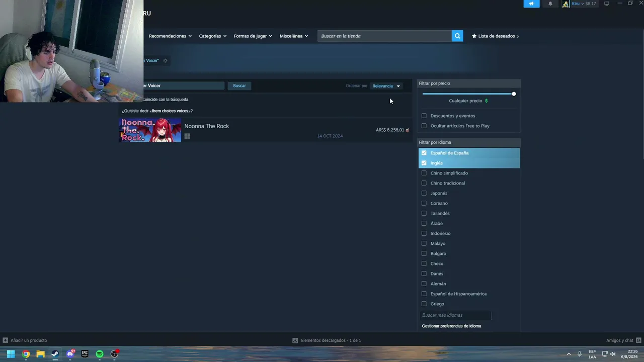Check the Chino tradicional filter
The height and width of the screenshot is (362, 644).
(424, 183)
